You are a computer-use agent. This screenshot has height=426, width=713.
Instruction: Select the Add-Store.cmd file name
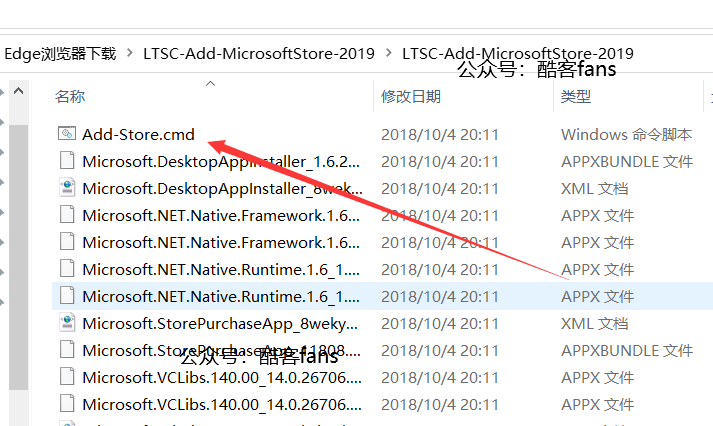coord(138,135)
